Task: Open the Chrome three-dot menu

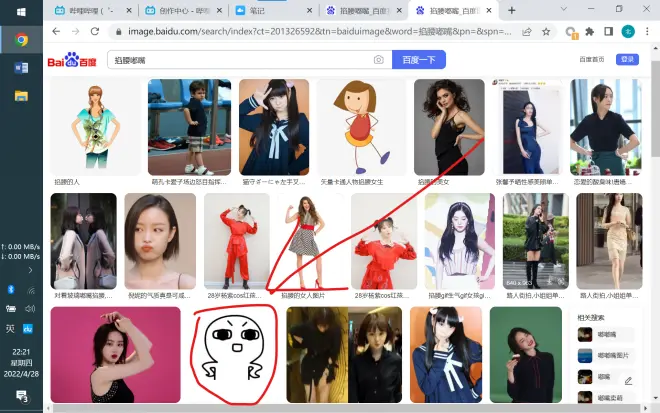Action: [x=648, y=31]
